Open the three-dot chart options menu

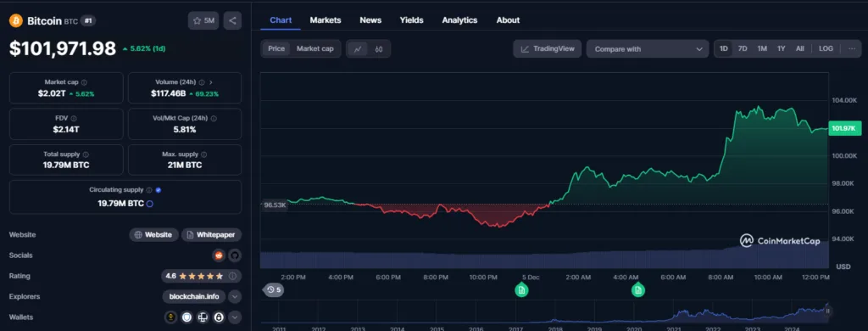point(851,48)
